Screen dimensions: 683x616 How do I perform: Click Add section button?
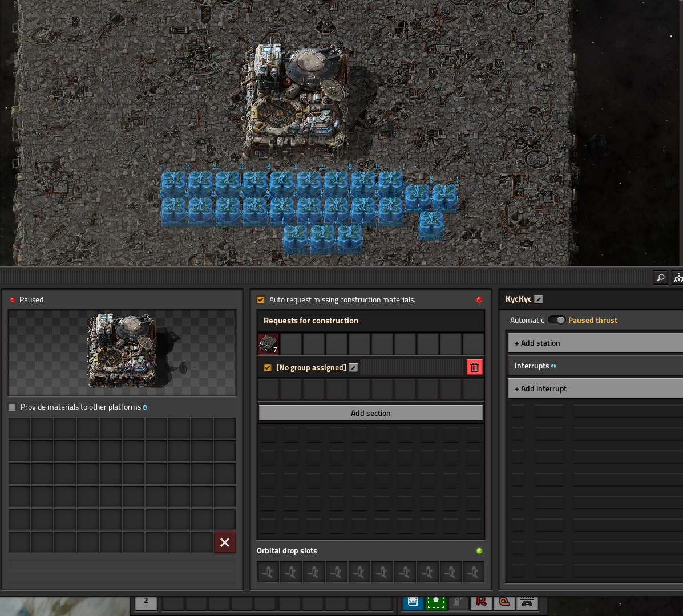point(371,413)
